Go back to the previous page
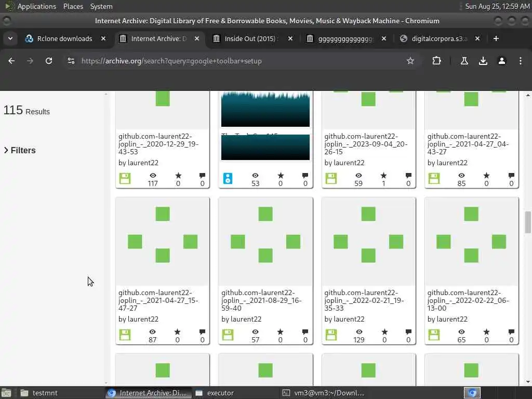This screenshot has height=399, width=532. pos(11,61)
